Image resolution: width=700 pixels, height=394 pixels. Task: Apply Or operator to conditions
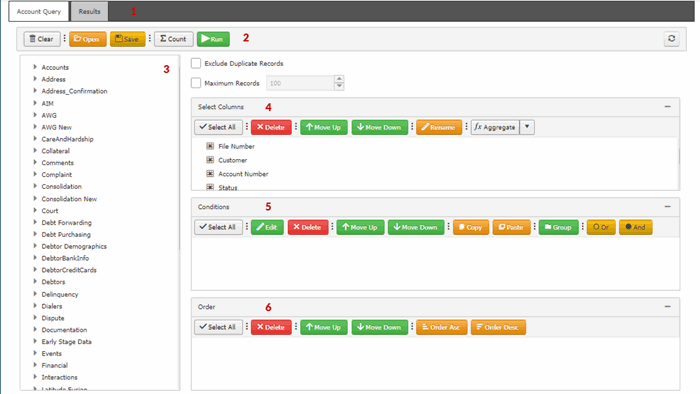pos(601,227)
